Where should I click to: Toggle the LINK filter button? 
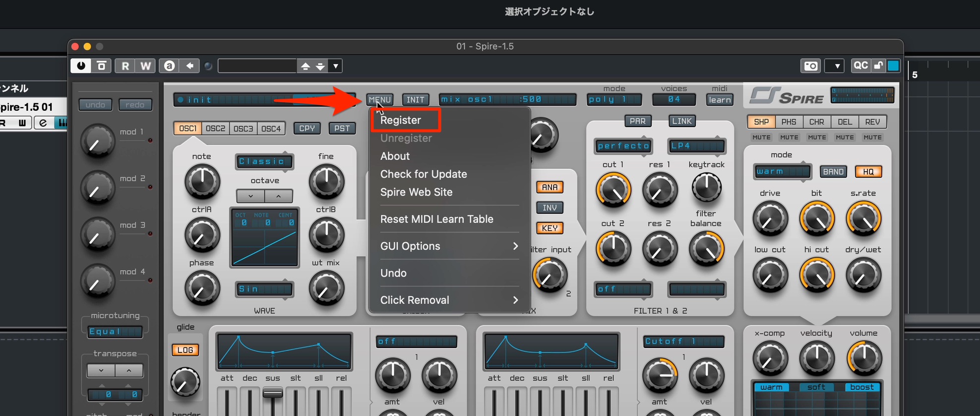click(682, 121)
